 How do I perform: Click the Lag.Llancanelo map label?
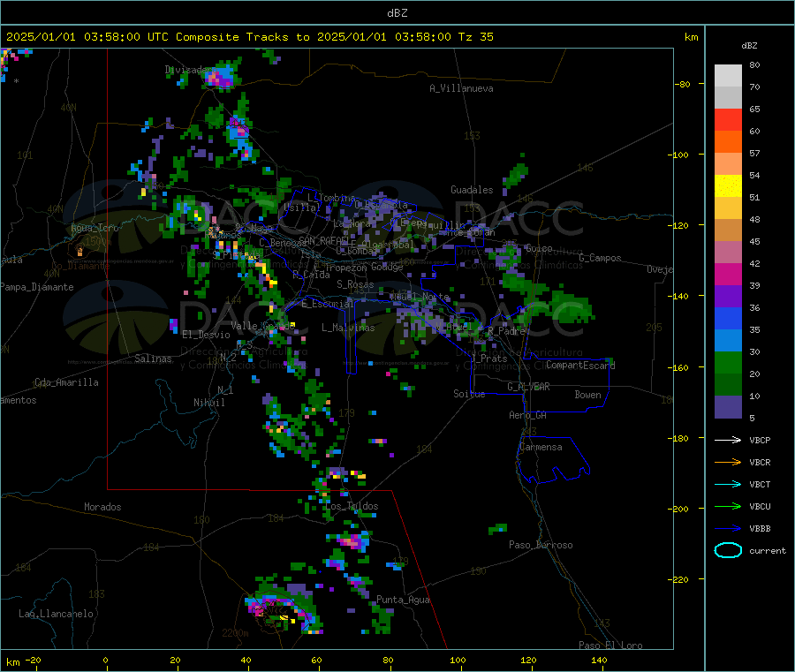(x=56, y=614)
